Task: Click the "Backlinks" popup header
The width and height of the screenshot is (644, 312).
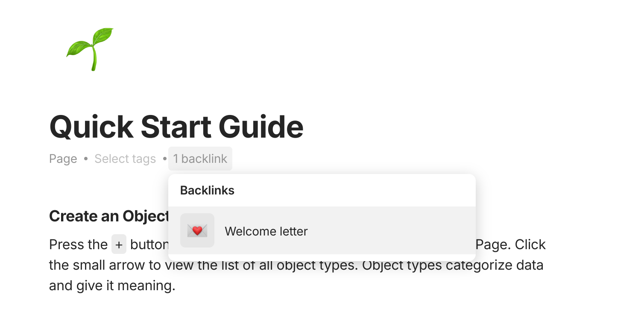Action: 207,190
